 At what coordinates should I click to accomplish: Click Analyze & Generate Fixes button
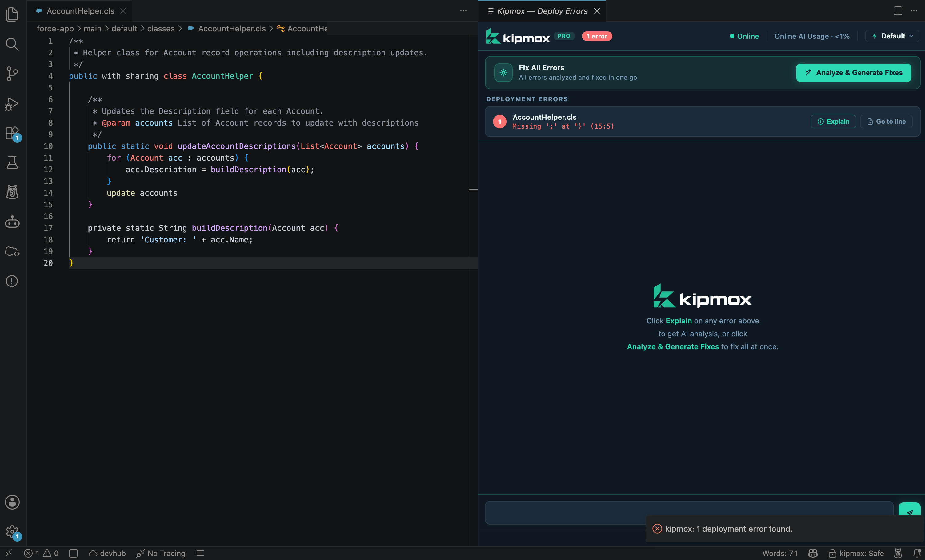(x=854, y=72)
